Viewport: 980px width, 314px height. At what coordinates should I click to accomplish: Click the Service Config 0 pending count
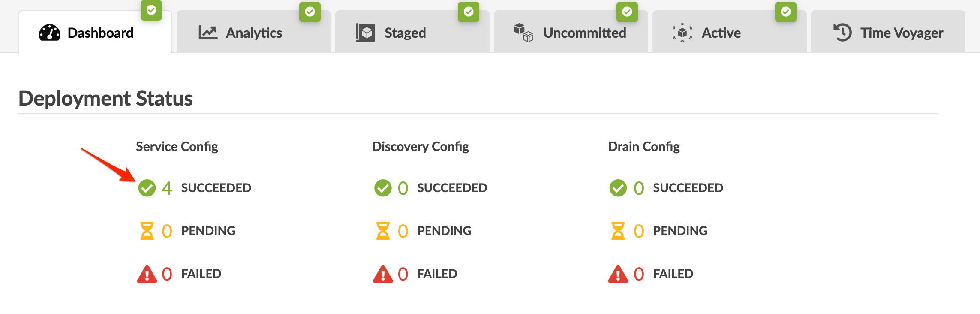pyautogui.click(x=167, y=231)
